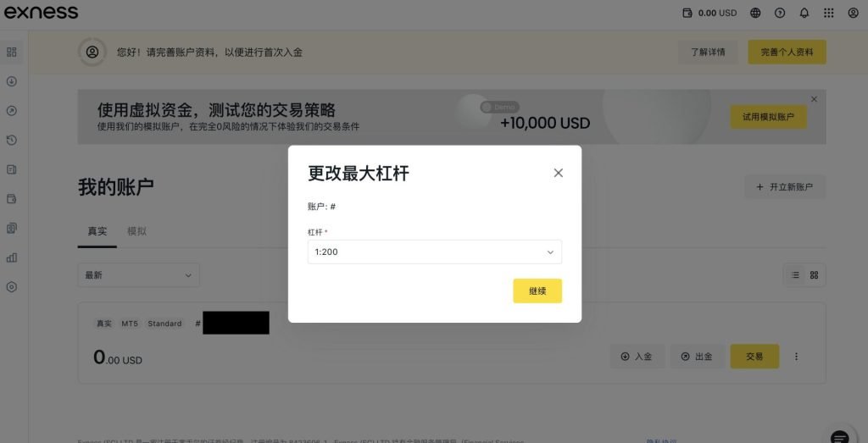The width and height of the screenshot is (868, 443).
Task: Open the transaction history icon in sidebar
Action: [x=12, y=141]
